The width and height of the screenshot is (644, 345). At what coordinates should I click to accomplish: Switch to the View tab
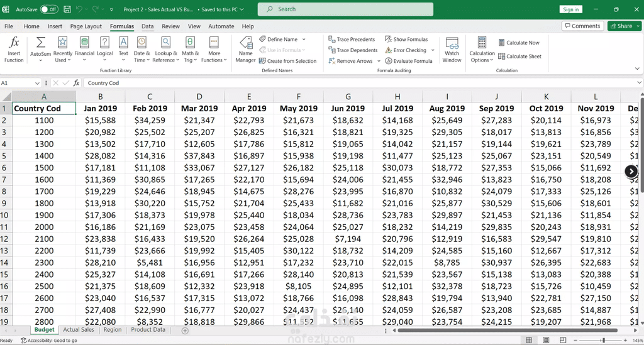194,26
